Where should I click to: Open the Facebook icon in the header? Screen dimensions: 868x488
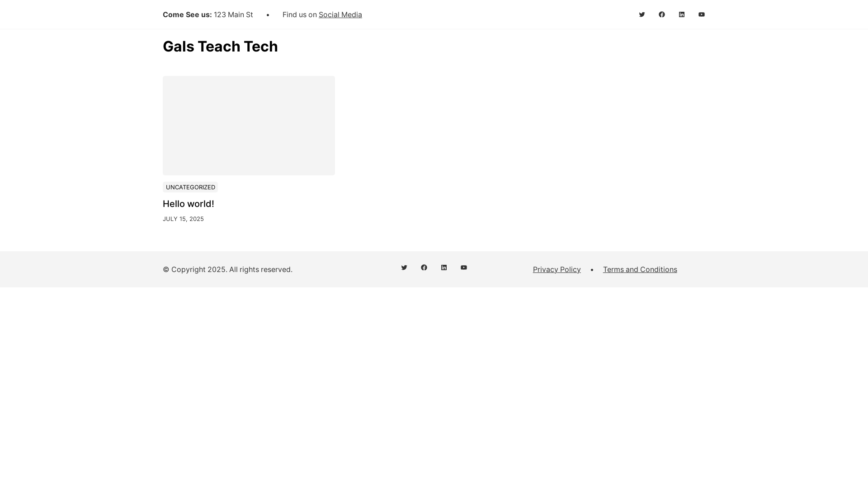[x=662, y=14]
